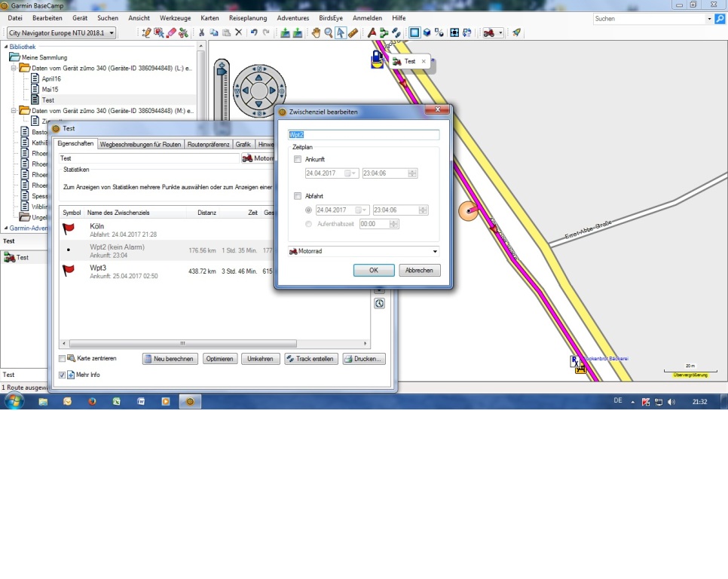This screenshot has height=579, width=728.
Task: Click the undo arrow in toolbar
Action: click(254, 33)
